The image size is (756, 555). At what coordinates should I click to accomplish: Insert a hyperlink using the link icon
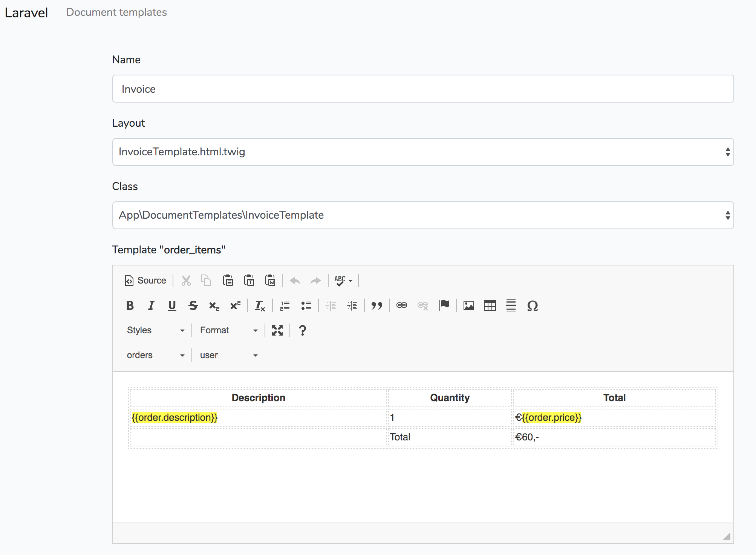click(401, 305)
